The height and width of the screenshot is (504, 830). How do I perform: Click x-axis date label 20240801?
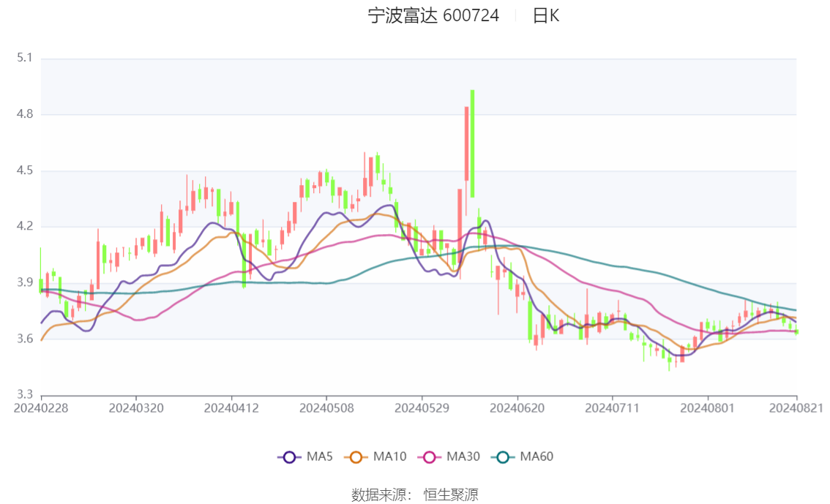[x=708, y=408]
